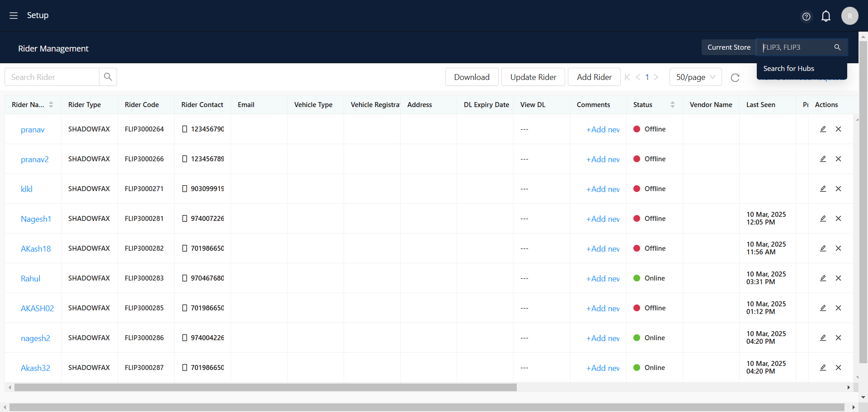Viewport: 868px width, 412px height.
Task: Edit rider AKASH02 with pencil icon
Action: (x=823, y=308)
